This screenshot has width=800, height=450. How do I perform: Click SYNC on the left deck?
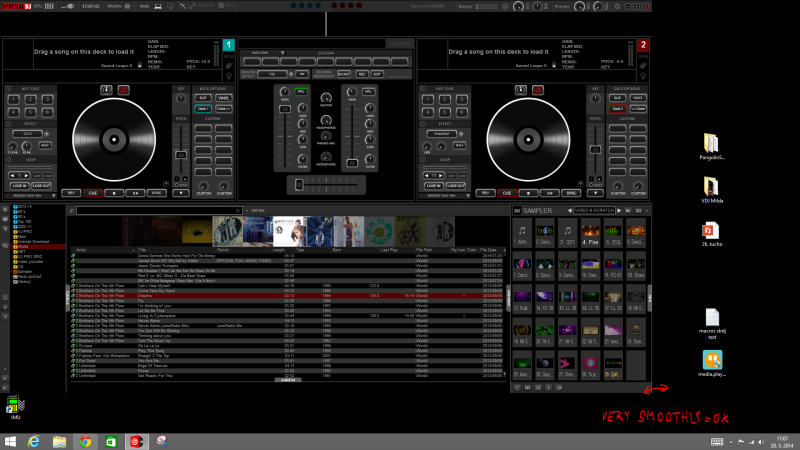(x=157, y=192)
